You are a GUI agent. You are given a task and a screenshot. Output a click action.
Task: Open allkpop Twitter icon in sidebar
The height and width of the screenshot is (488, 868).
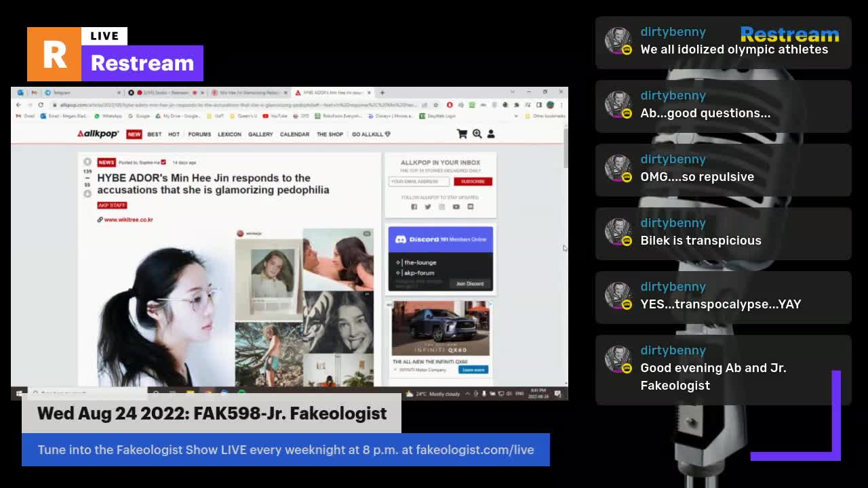(428, 207)
